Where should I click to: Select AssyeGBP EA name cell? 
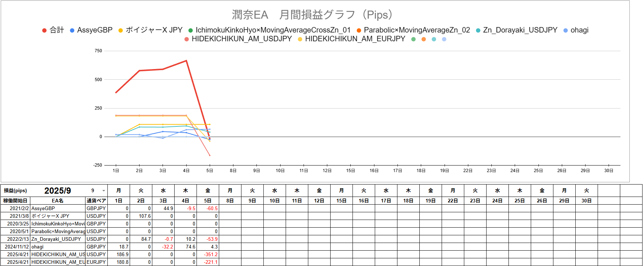58,208
